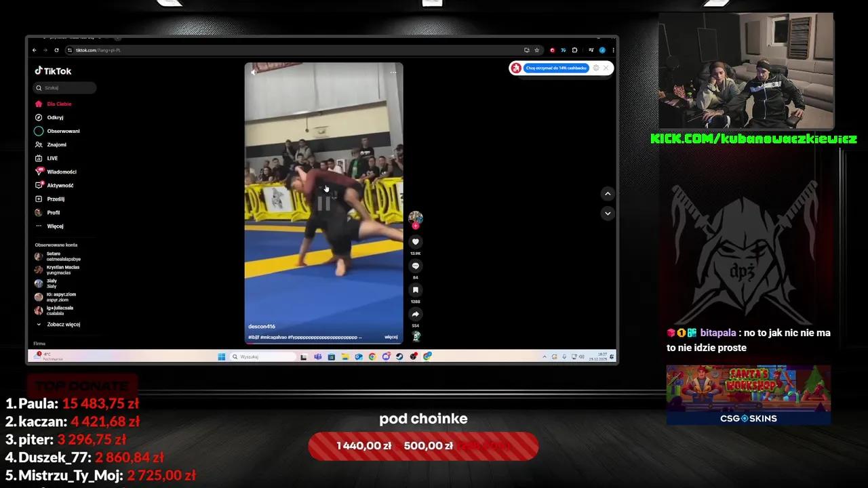Open the Odkryj compass icon in sidebar
Image resolution: width=868 pixels, height=488 pixels.
(39, 117)
